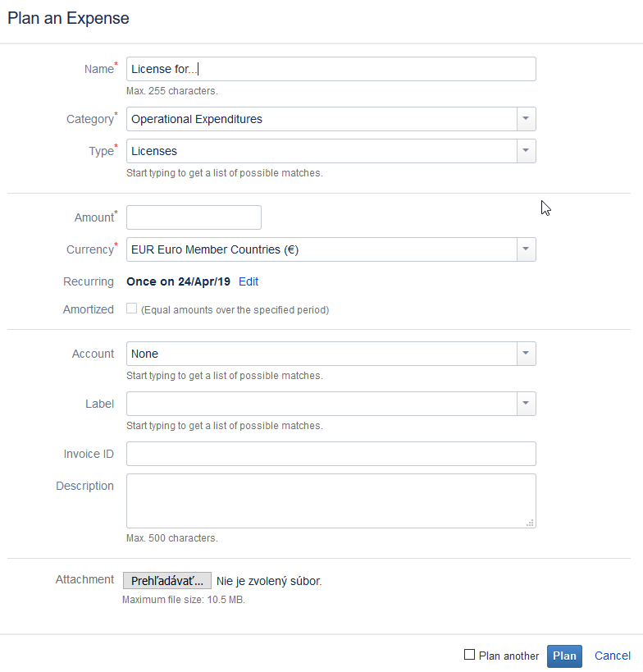This screenshot has height=672, width=643.
Task: Enable the Amortized checkbox
Action: (132, 309)
